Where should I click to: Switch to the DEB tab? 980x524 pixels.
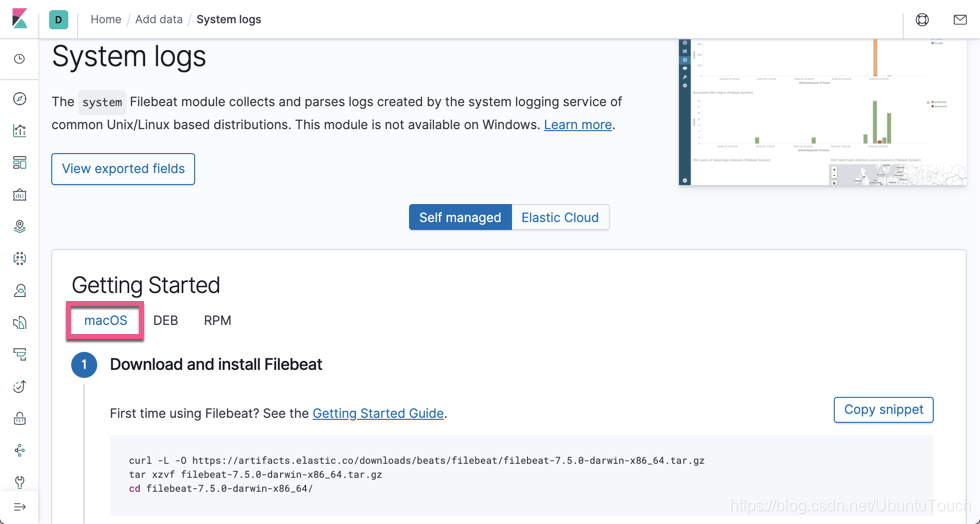pyautogui.click(x=166, y=321)
